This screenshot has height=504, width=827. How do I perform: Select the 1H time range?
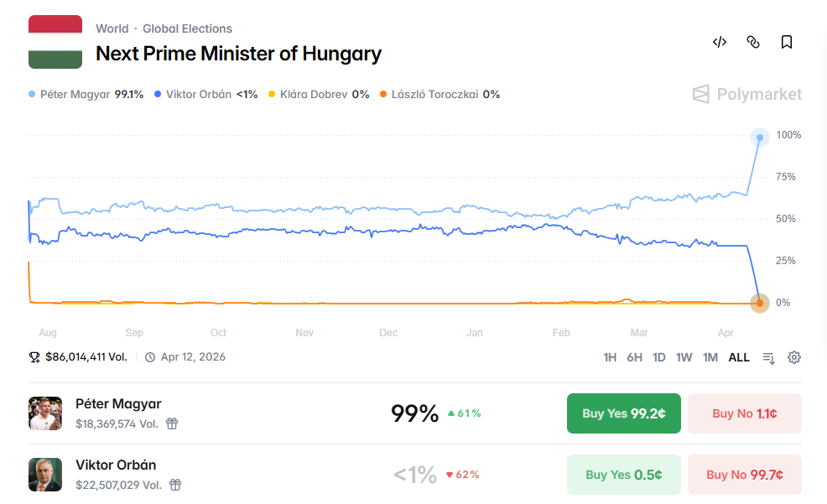coord(610,357)
